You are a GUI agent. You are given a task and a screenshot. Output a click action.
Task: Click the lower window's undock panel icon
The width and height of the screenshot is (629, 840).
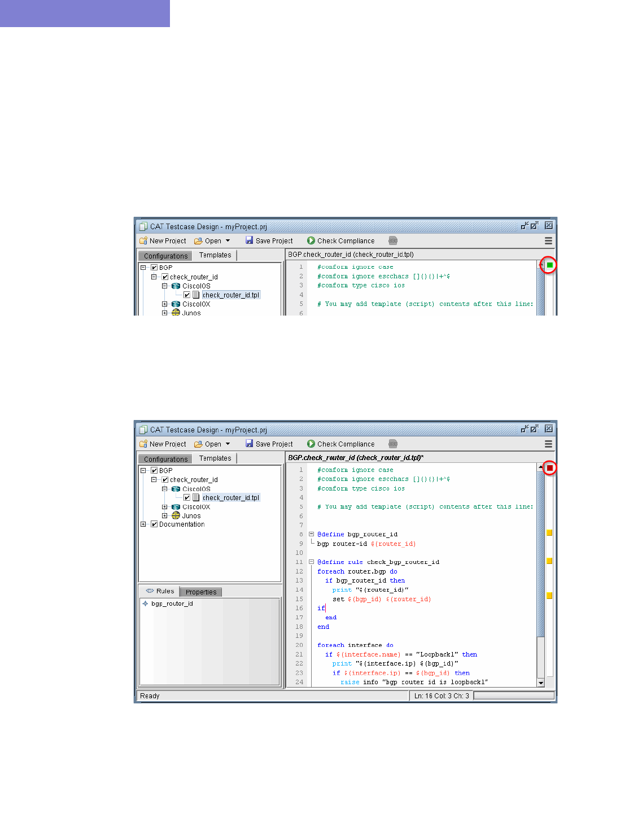point(525,429)
